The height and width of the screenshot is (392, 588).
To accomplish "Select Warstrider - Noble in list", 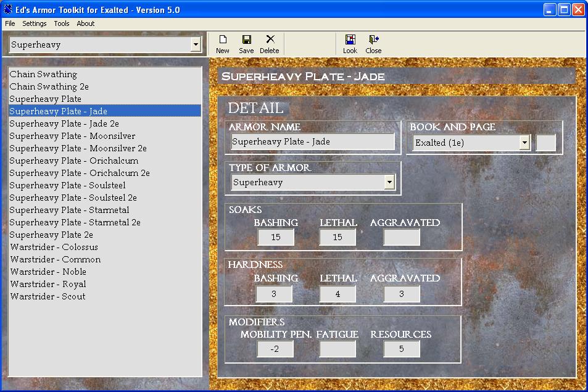I will click(x=105, y=272).
